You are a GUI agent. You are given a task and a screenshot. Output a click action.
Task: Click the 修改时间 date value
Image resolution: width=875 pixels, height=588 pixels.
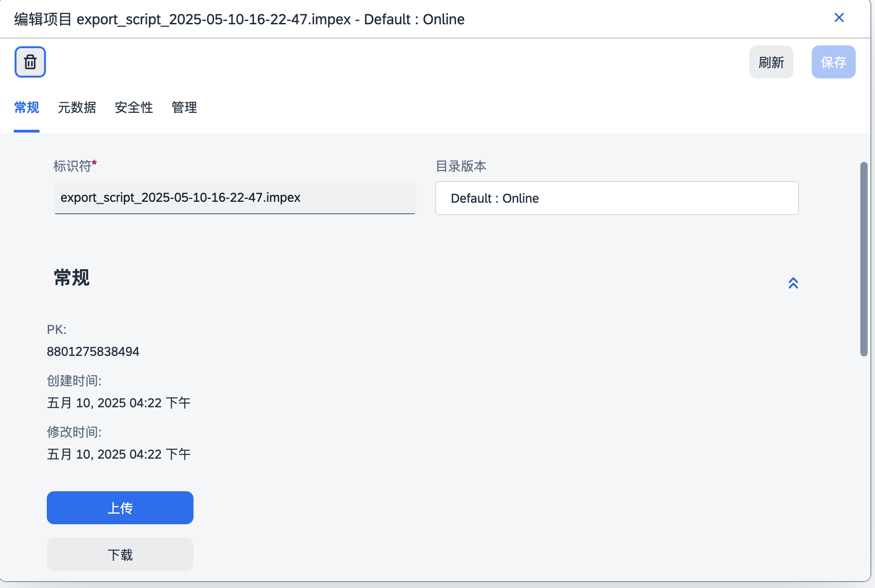click(119, 455)
